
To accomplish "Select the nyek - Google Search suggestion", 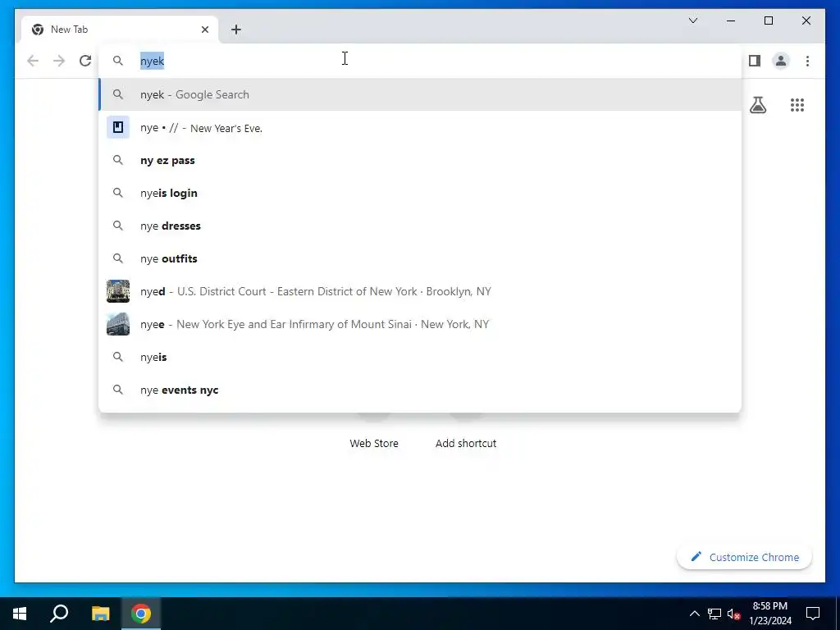I will 420,94.
